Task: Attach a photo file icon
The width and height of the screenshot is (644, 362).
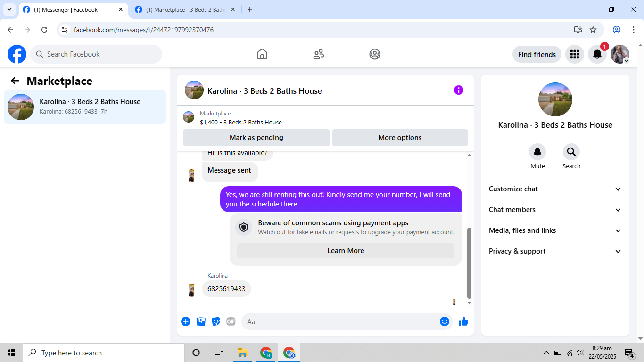Action: pos(201,321)
